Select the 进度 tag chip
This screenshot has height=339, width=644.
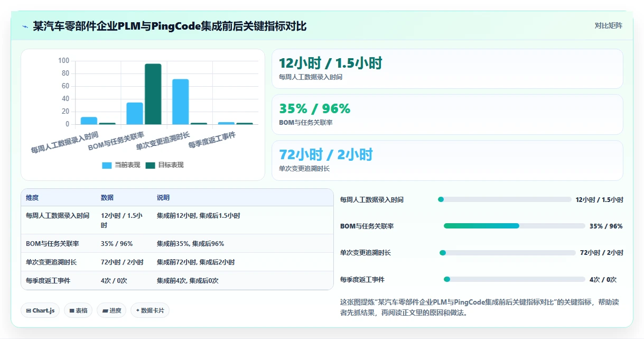pyautogui.click(x=111, y=310)
